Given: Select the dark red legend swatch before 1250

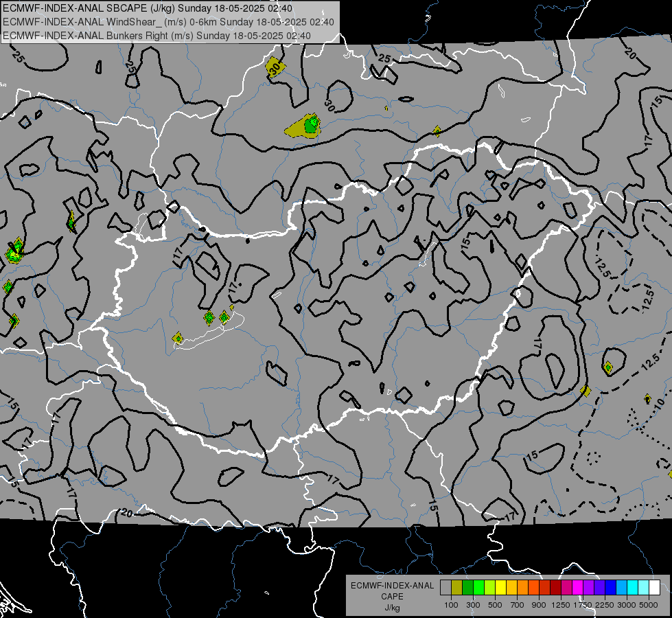Looking at the screenshot, I should point(555,587).
